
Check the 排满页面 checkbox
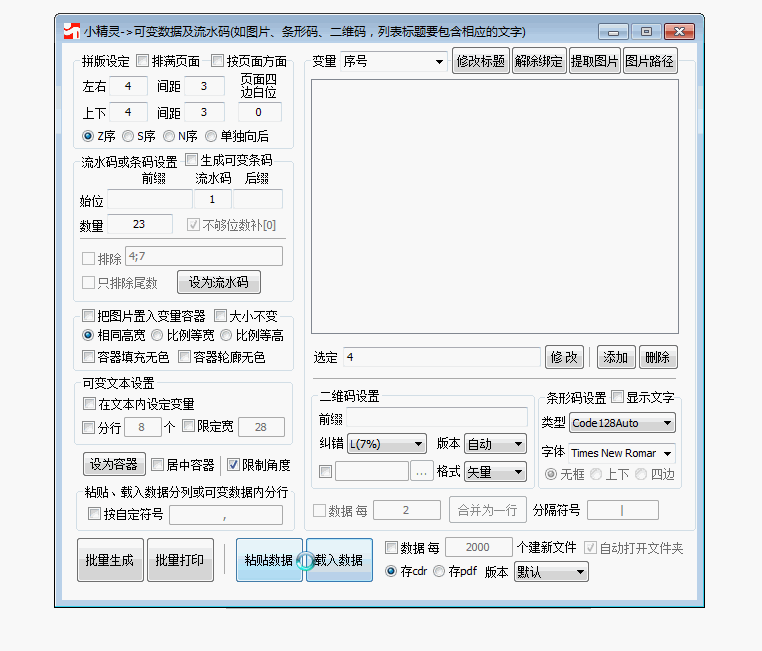coord(142,61)
